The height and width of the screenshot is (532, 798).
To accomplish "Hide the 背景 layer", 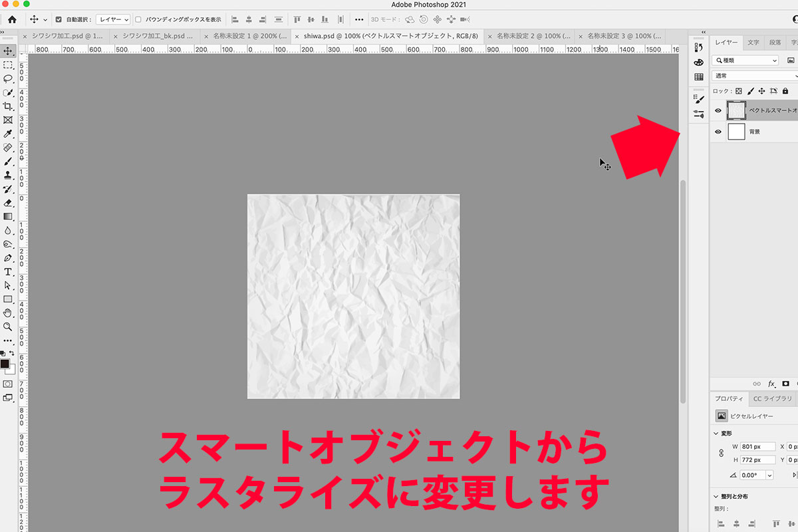I will coord(718,132).
